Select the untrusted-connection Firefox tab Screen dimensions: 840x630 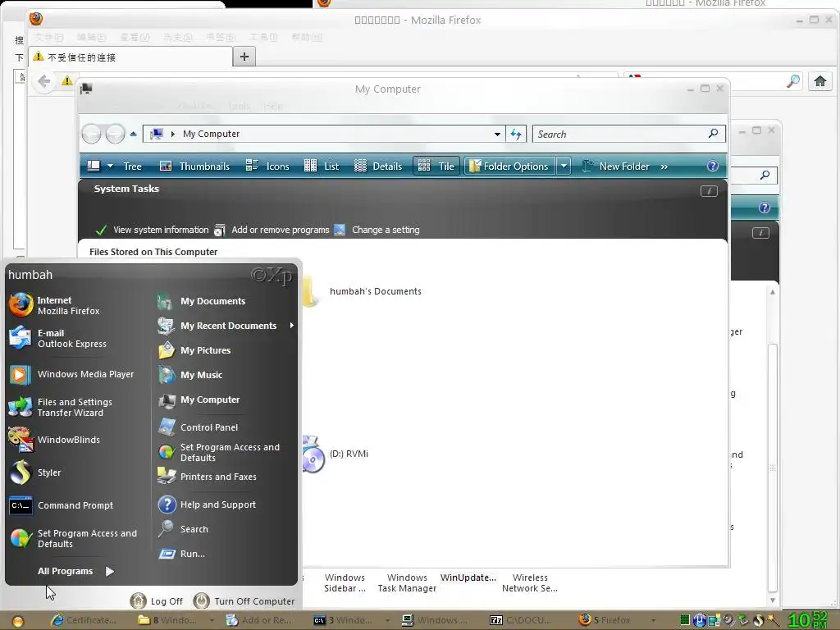130,57
